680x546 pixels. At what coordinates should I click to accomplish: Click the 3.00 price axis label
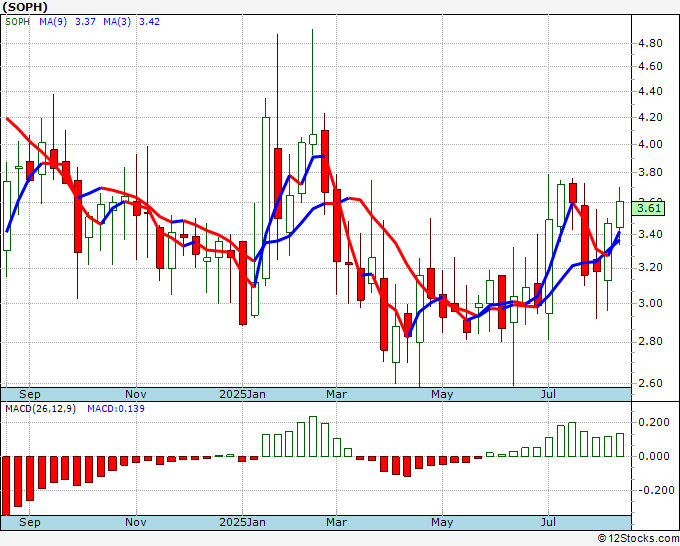click(650, 303)
